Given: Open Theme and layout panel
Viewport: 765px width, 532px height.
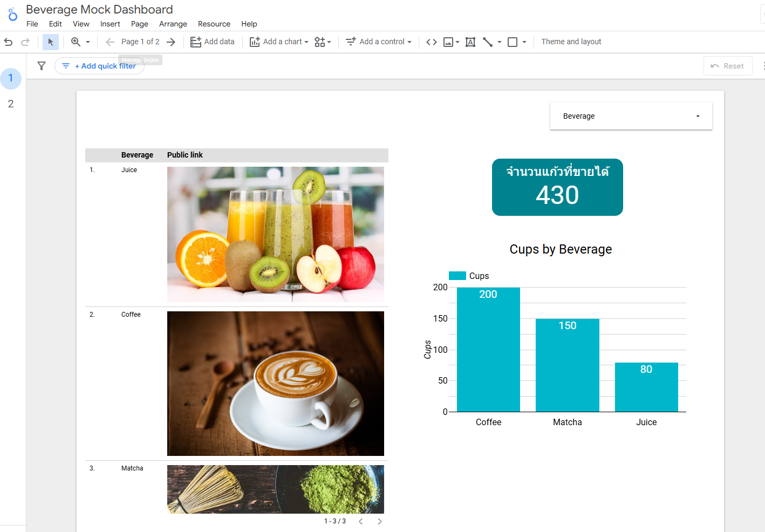Looking at the screenshot, I should (x=571, y=42).
